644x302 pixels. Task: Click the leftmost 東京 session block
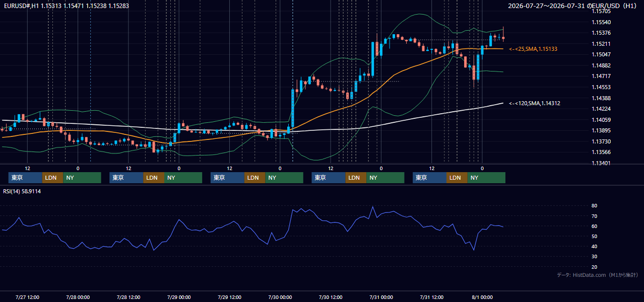pyautogui.click(x=25, y=178)
